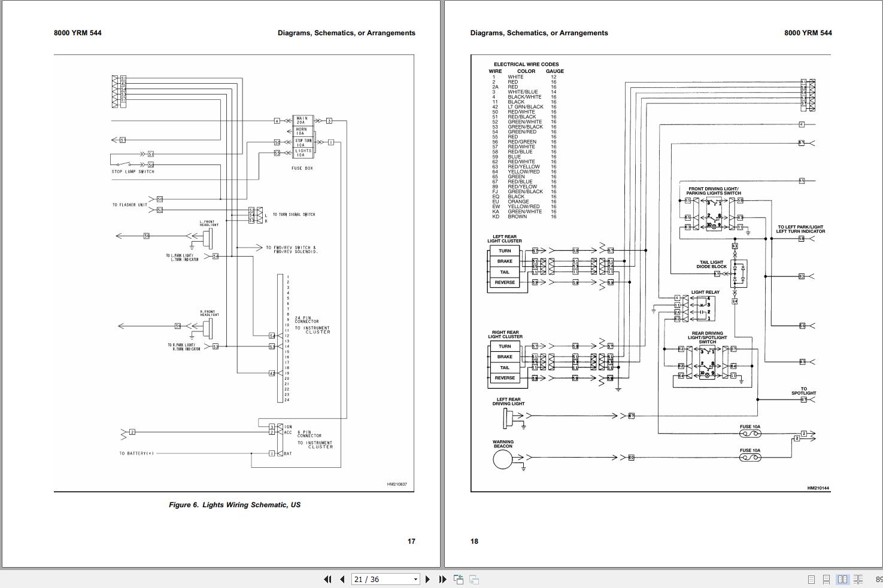Click the 'LIGHTS 10A' fuse in the fuse box
Screen dimensions: 883x588
pyautogui.click(x=304, y=153)
